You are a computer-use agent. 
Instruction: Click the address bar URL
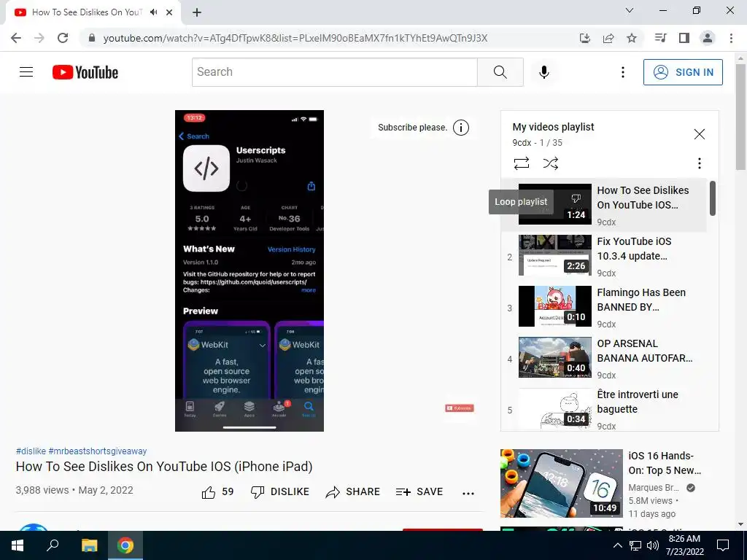pos(295,38)
